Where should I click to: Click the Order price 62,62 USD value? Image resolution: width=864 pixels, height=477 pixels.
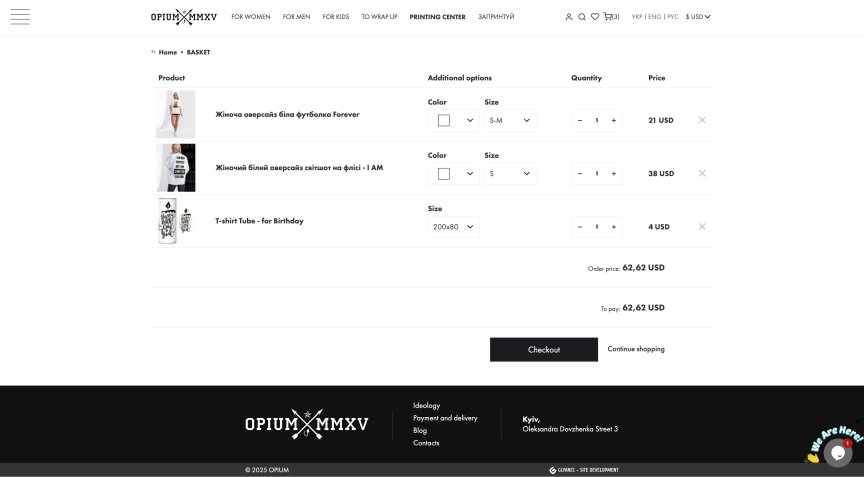644,268
